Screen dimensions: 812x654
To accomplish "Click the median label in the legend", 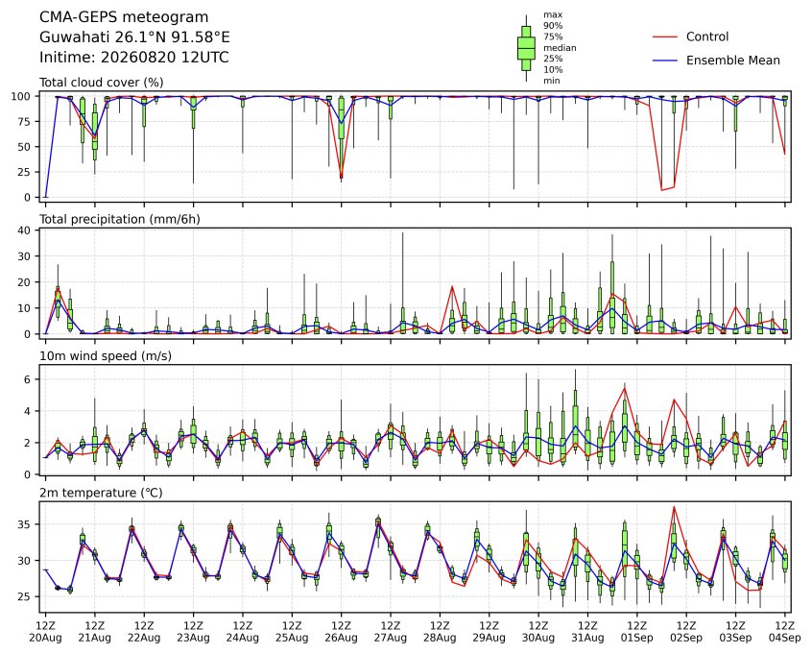I will coord(560,48).
